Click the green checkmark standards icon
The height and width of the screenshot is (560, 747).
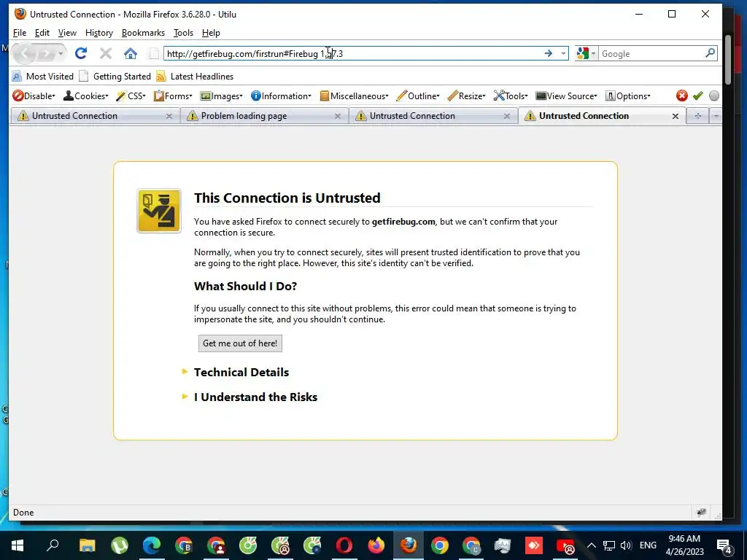[698, 96]
